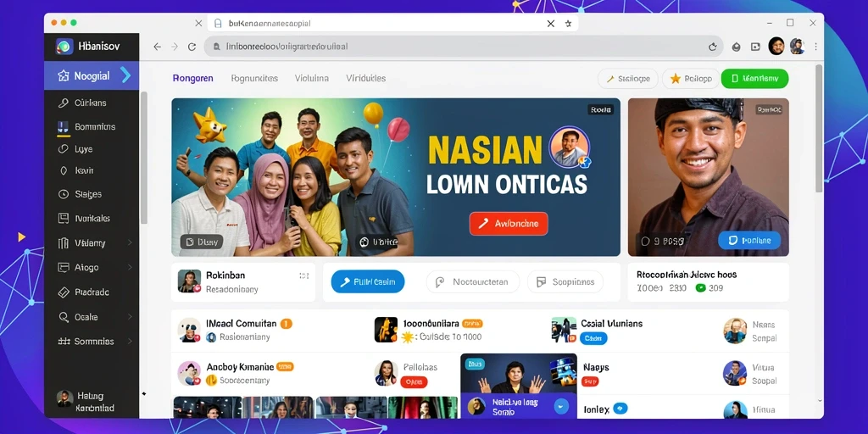This screenshot has width=868, height=434.
Task: Close the browser tab with X
Action: 551,23
